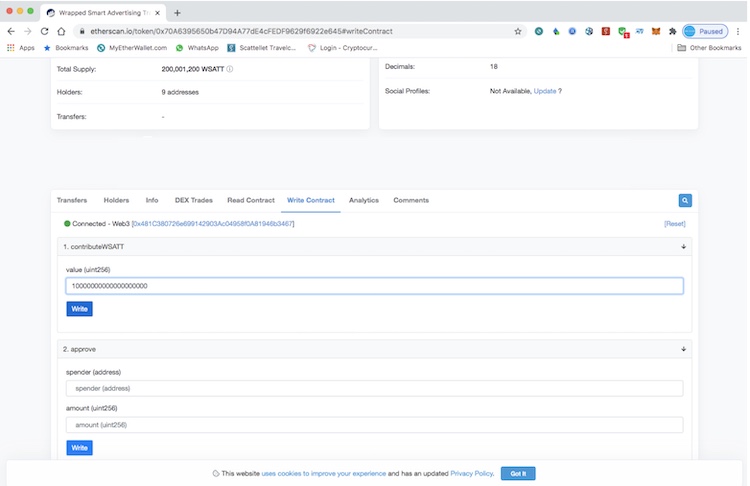The height and width of the screenshot is (486, 750).
Task: Reload the Etherscan page
Action: click(x=44, y=31)
